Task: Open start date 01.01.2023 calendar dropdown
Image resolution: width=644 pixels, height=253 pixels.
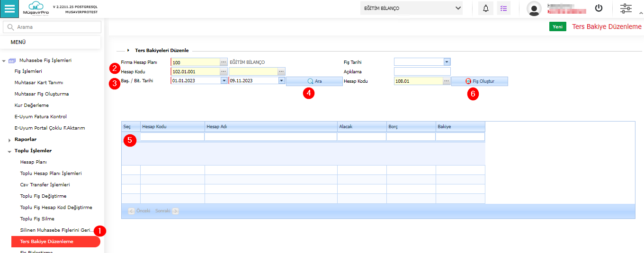Action: 224,81
